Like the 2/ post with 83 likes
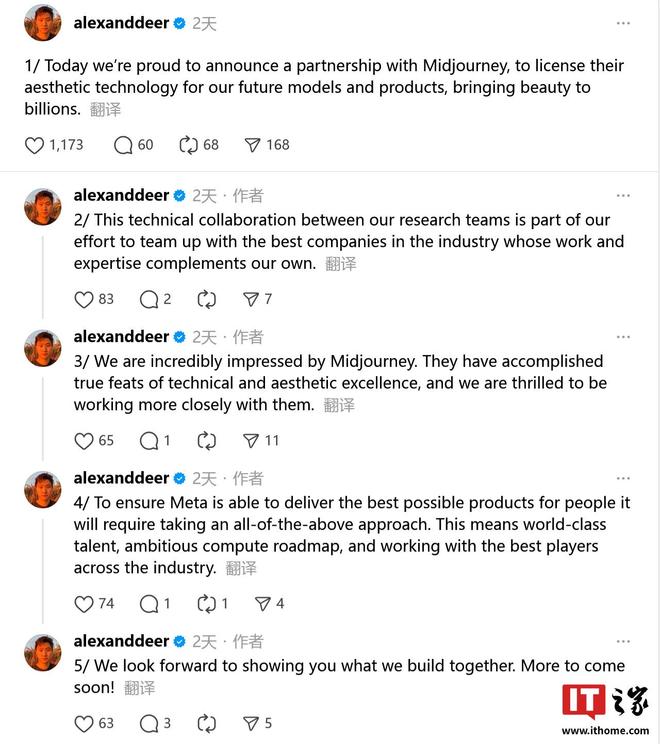The height and width of the screenshot is (744, 660). pos(84,299)
